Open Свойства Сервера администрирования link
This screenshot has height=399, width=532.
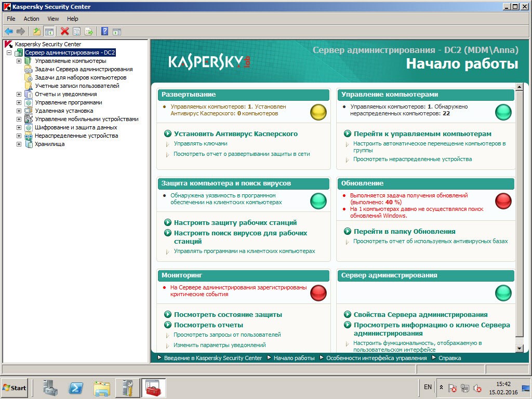pyautogui.click(x=421, y=314)
